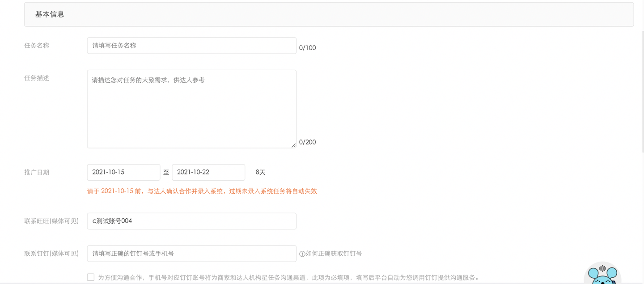Viewport: 644px width, 284px height.
Task: Grab the resize handle of 任务描述 box
Action: tap(293, 145)
